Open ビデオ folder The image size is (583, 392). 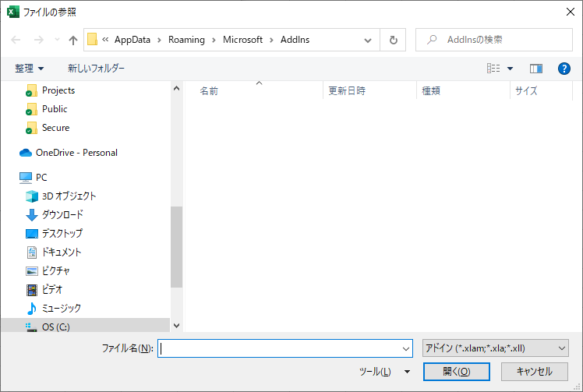pos(52,289)
